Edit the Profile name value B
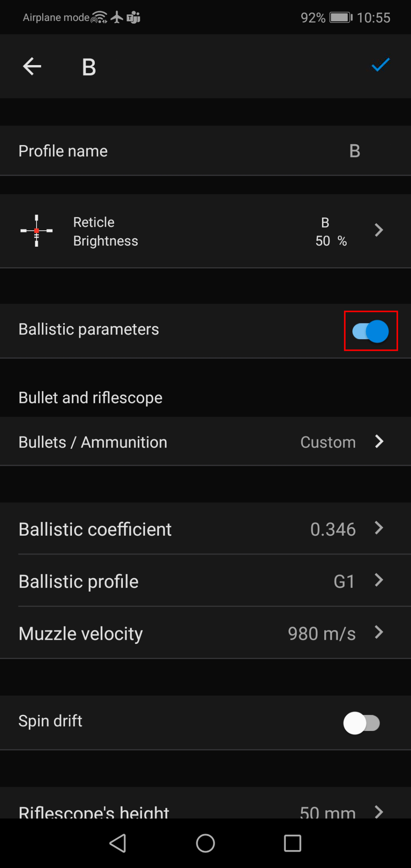This screenshot has height=868, width=411. click(354, 151)
